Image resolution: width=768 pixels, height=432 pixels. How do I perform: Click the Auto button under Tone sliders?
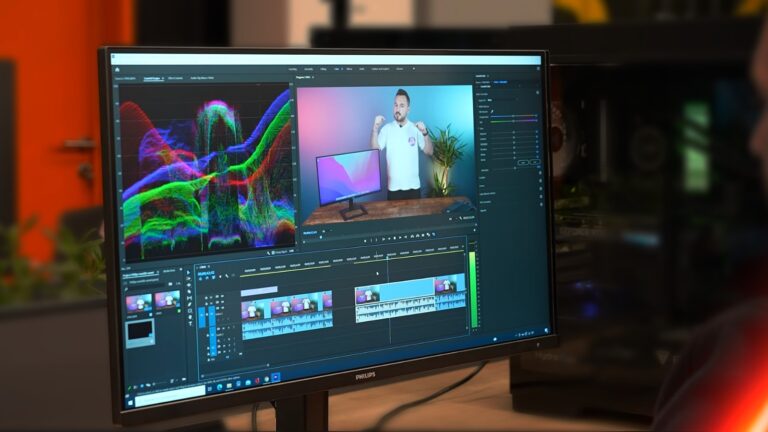(x=535, y=162)
